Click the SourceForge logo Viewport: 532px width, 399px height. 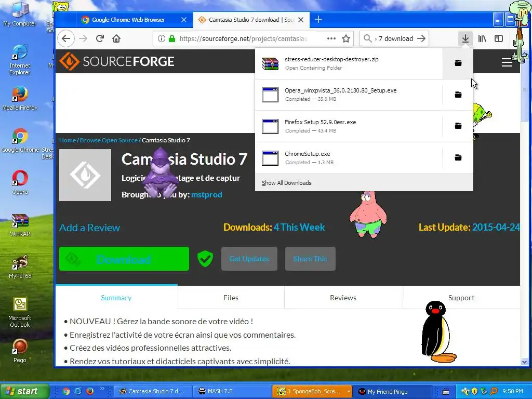(117, 61)
